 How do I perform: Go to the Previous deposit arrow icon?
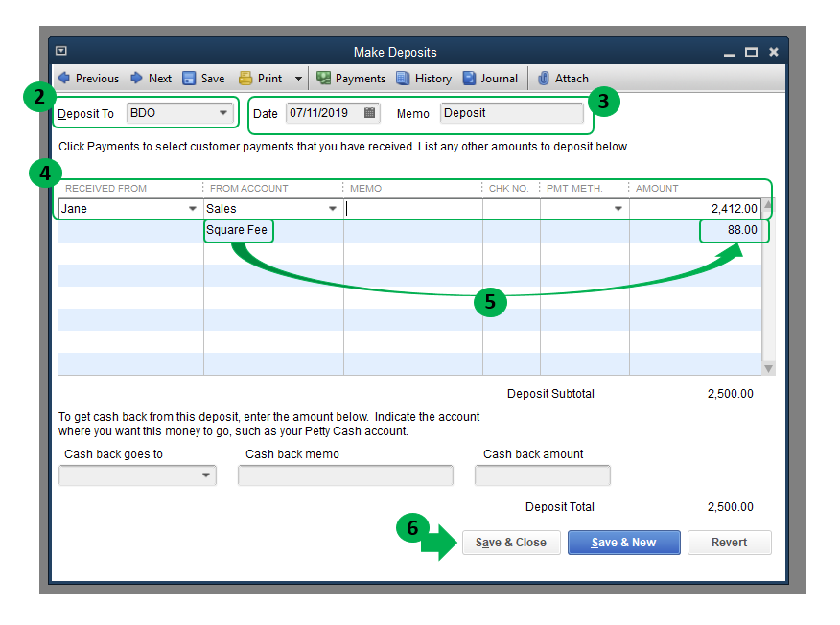coord(63,79)
